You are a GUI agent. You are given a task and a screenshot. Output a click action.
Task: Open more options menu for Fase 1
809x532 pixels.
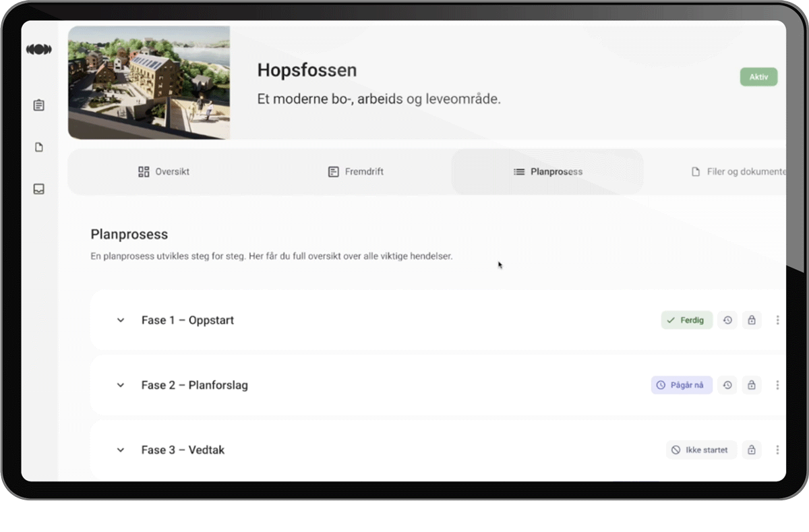tap(777, 320)
